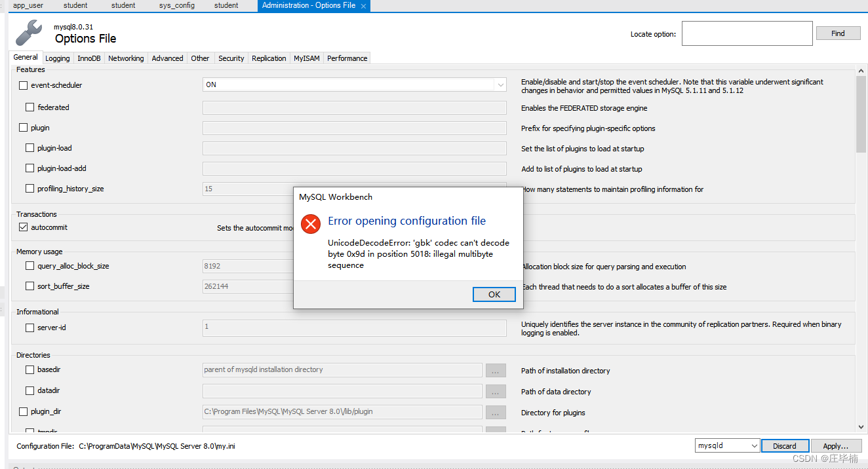Open the InnoDB tab
Image resolution: width=868 pixels, height=469 pixels.
(x=89, y=58)
